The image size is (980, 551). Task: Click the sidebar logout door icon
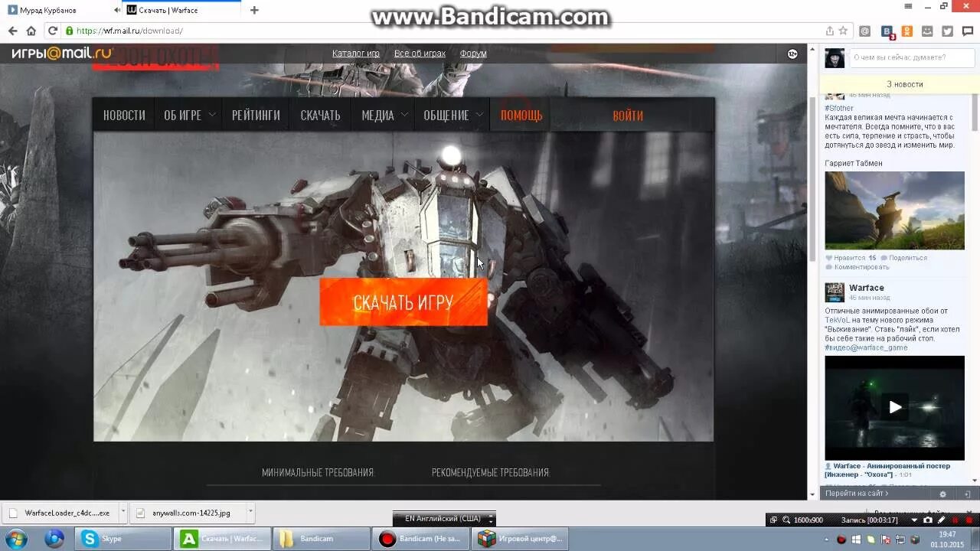[969, 494]
